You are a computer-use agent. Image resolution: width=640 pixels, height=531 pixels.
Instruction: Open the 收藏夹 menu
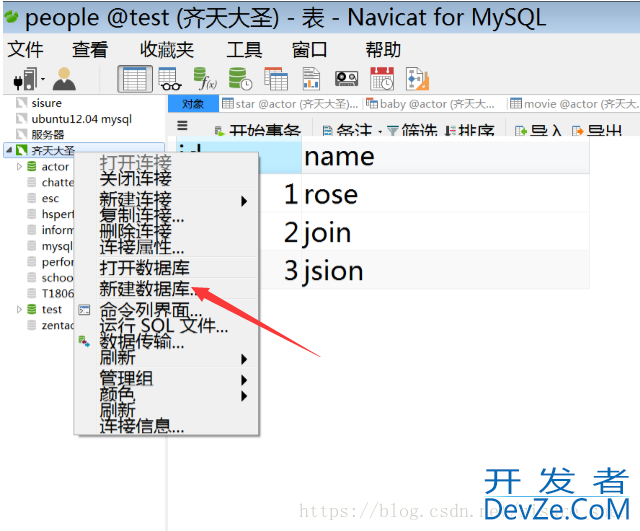point(167,50)
